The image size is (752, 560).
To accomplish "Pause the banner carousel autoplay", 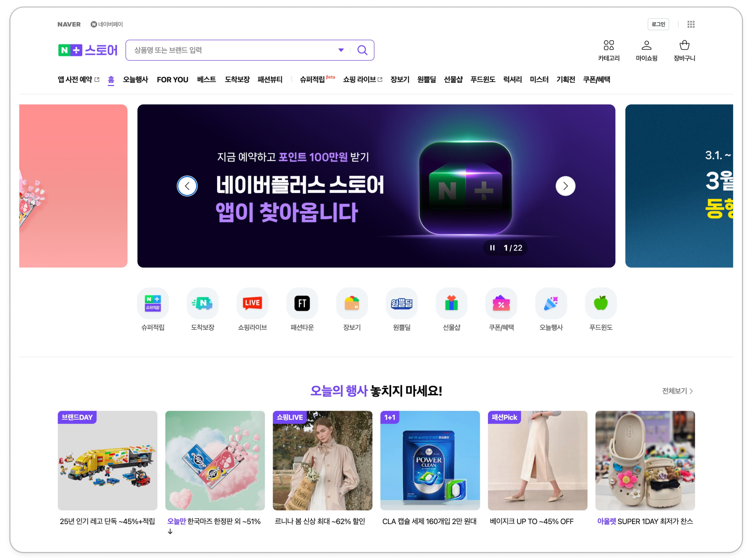I will (492, 248).
